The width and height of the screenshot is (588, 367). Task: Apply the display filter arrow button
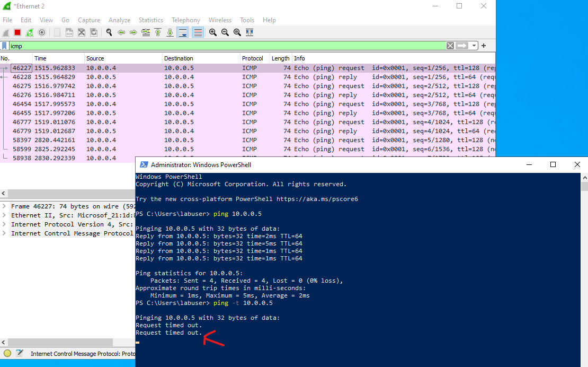tap(462, 46)
